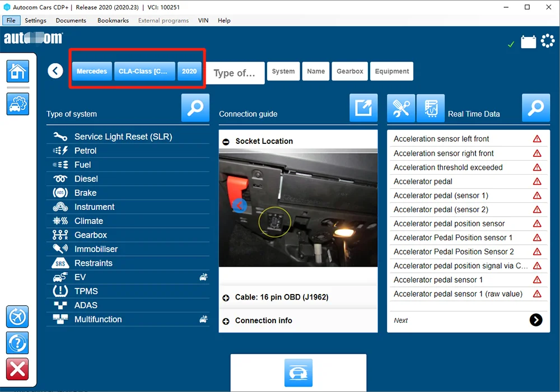
Task: Select the active Type of... tab
Action: tap(235, 73)
